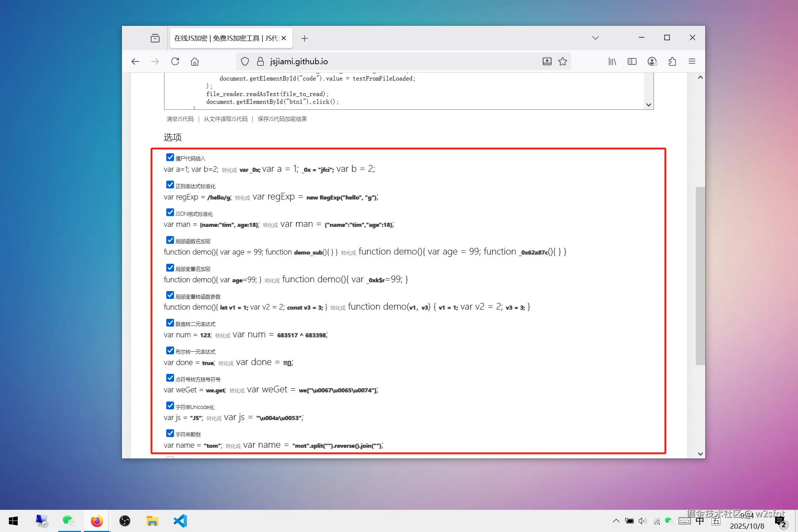Open the extensions puzzle icon
The width and height of the screenshot is (798, 532).
click(672, 61)
